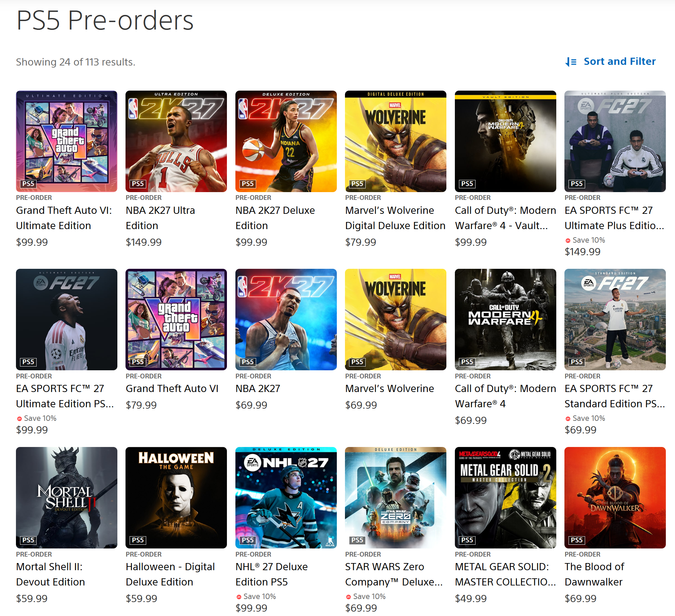Select the NBA 2K27 Ultra Edition cover image
This screenshot has width=675, height=616.
[x=176, y=141]
